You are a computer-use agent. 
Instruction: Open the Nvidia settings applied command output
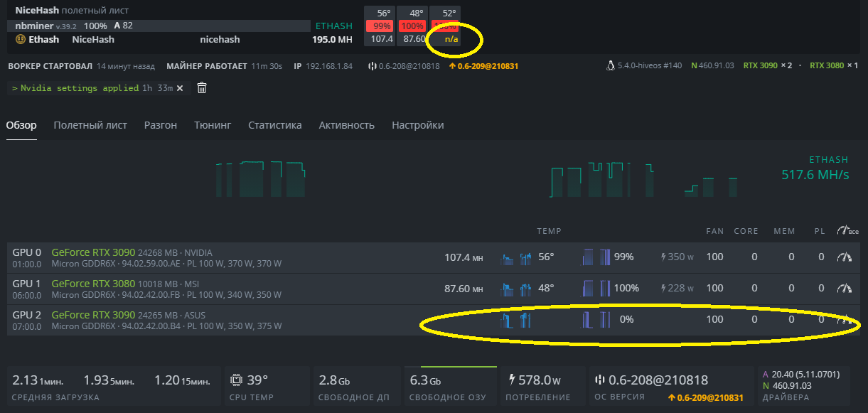click(x=80, y=88)
